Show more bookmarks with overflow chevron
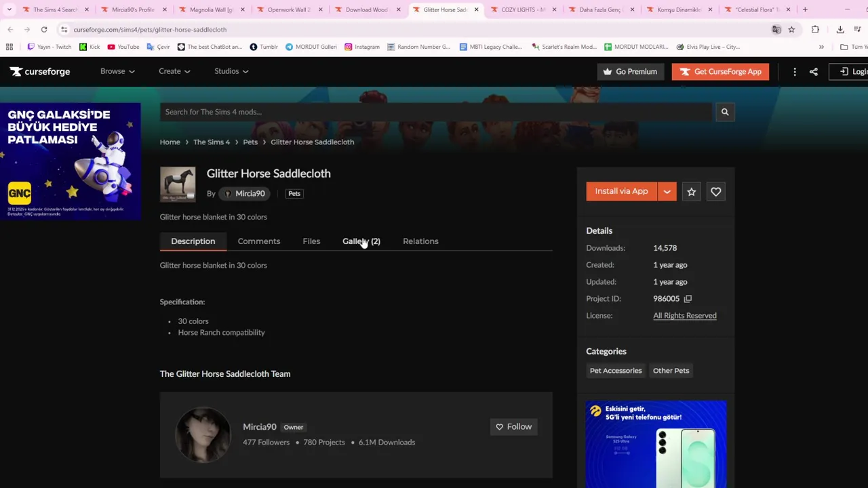 click(x=821, y=47)
